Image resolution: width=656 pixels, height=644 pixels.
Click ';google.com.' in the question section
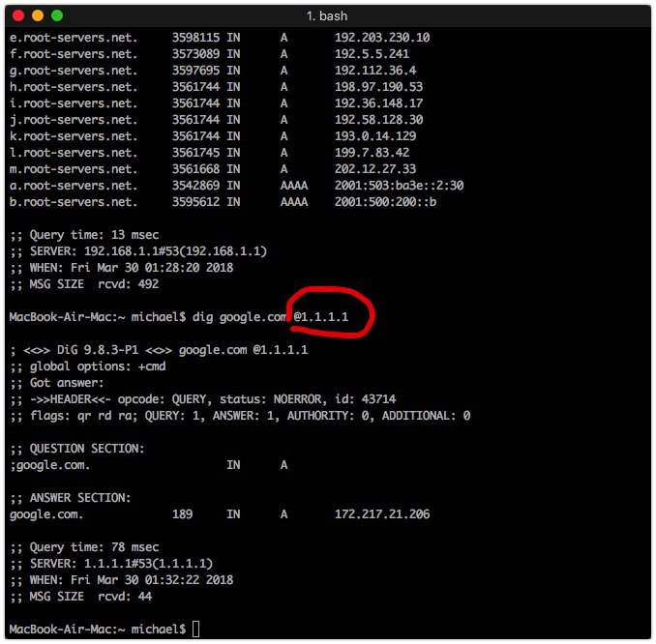[x=49, y=465]
